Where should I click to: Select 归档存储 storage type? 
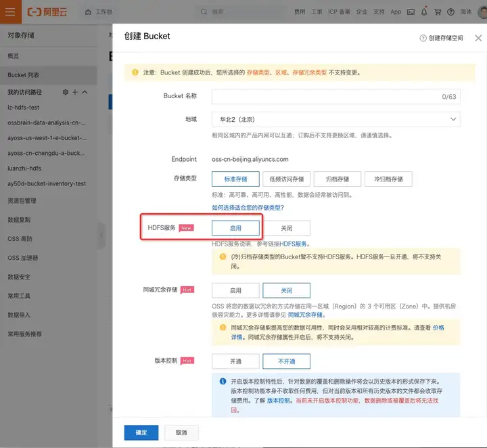[338, 179]
